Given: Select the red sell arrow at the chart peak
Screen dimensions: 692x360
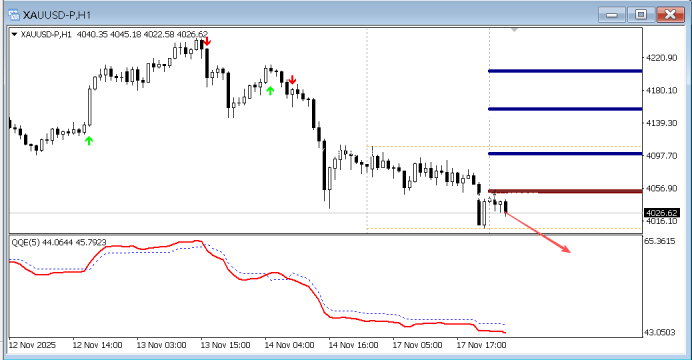Looking at the screenshot, I should coord(207,42).
